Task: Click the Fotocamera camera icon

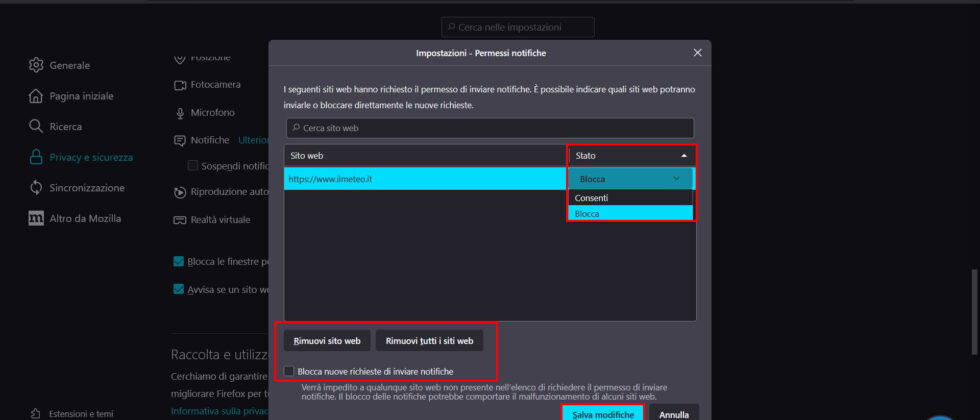Action: (x=180, y=84)
